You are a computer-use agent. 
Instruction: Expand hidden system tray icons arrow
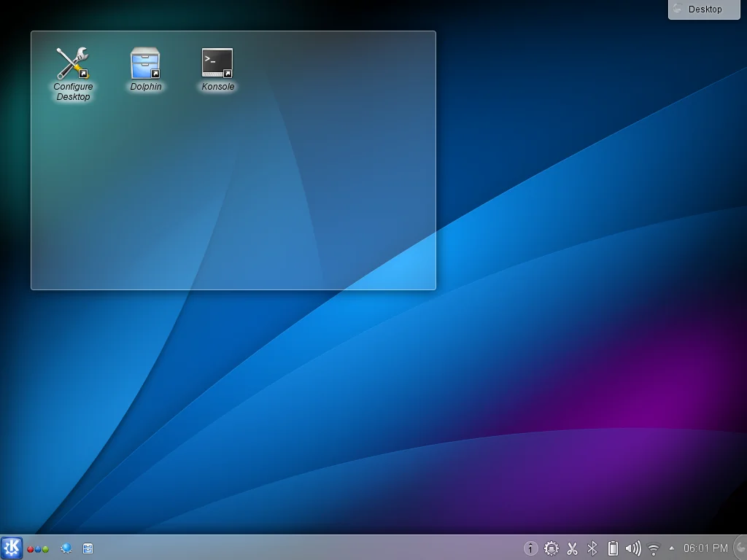pyautogui.click(x=671, y=548)
